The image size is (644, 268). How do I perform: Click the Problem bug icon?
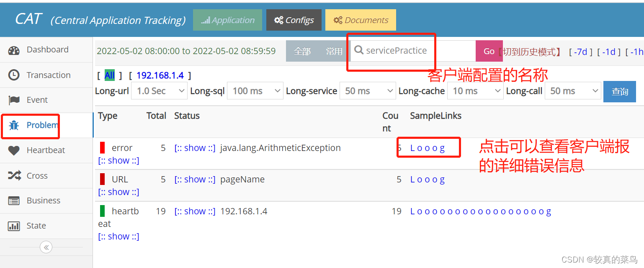click(14, 125)
